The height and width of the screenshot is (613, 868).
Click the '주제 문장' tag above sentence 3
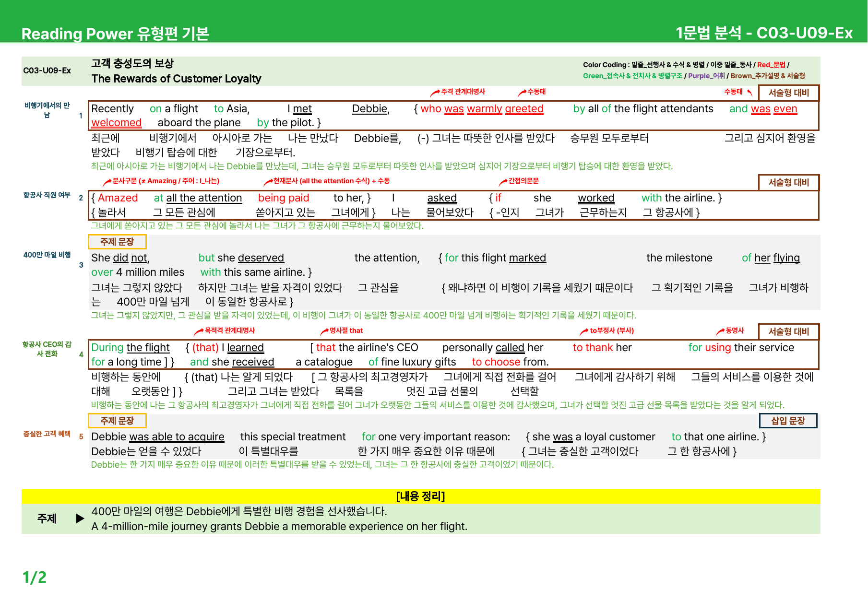pos(117,242)
